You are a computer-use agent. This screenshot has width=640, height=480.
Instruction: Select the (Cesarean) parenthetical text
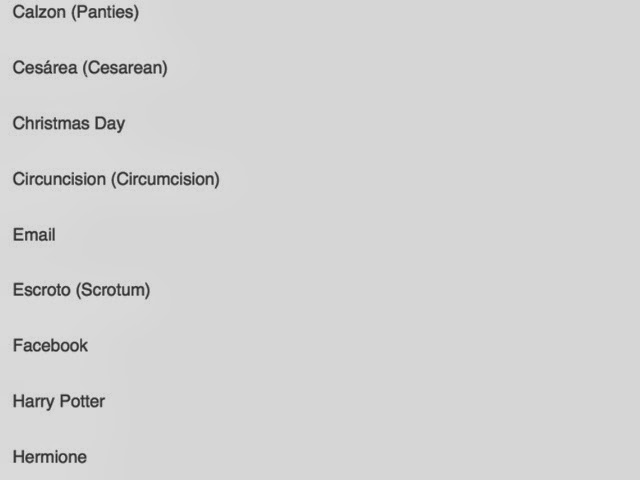coord(125,68)
